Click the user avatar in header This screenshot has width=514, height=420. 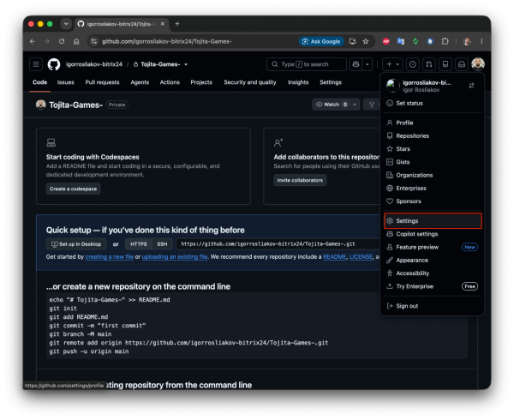tap(478, 64)
